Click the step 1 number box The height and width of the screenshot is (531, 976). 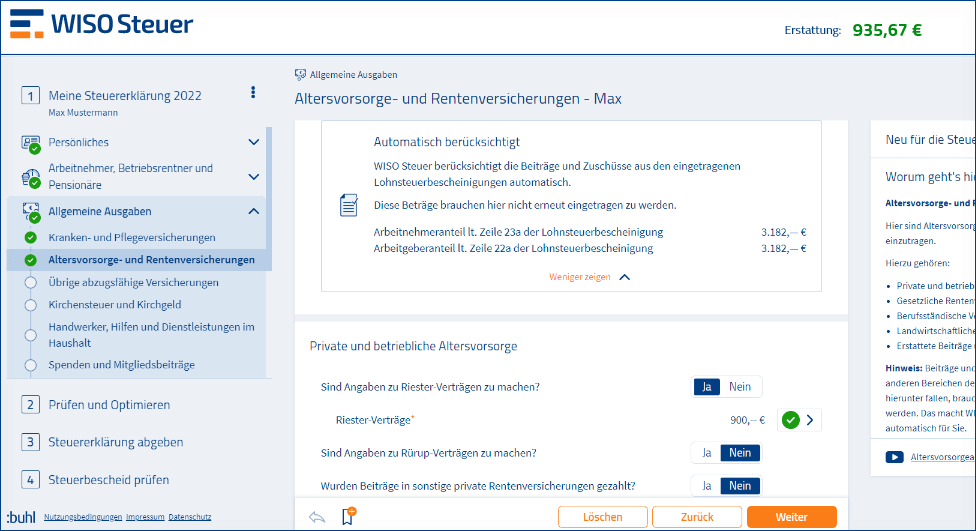(x=30, y=96)
